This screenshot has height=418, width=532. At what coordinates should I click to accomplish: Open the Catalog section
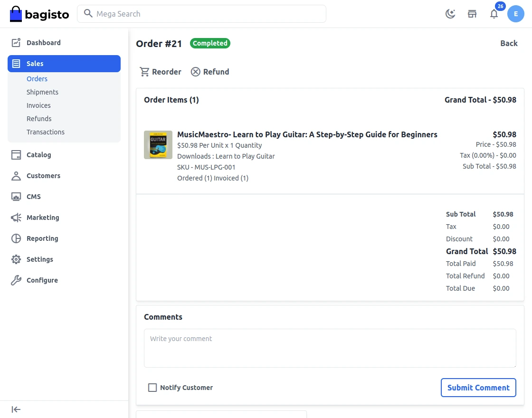click(38, 155)
